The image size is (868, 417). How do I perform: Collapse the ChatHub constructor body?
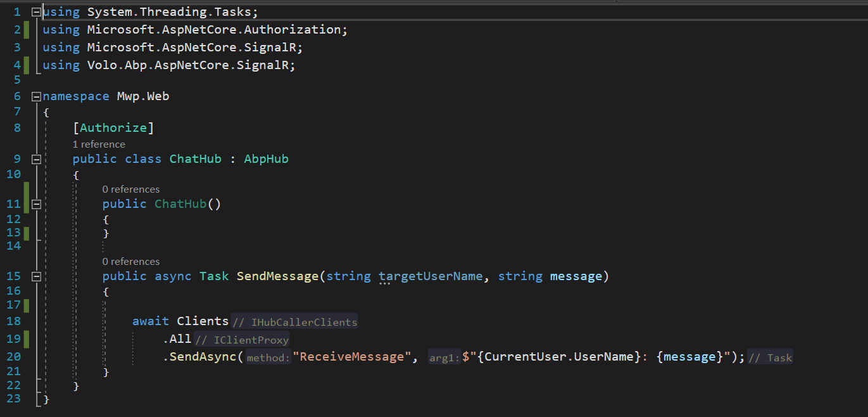(36, 204)
